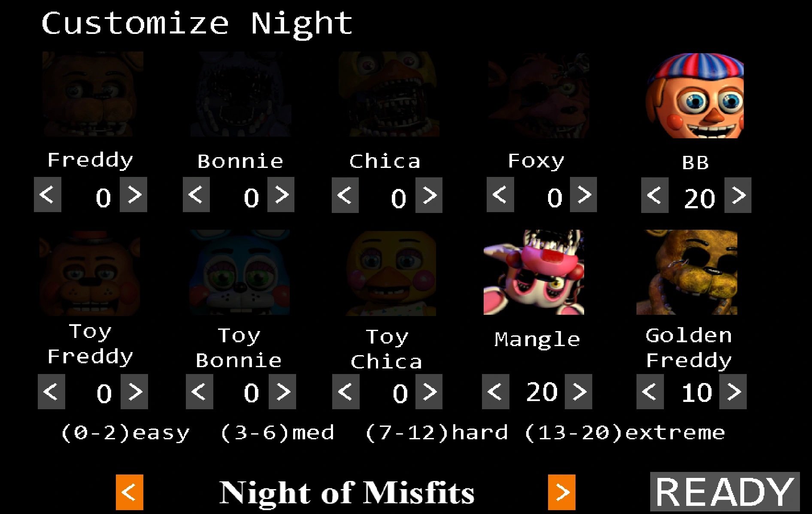Increase Toy Bonnie's AI level
Viewport: 812px width, 514px height.
click(x=282, y=392)
